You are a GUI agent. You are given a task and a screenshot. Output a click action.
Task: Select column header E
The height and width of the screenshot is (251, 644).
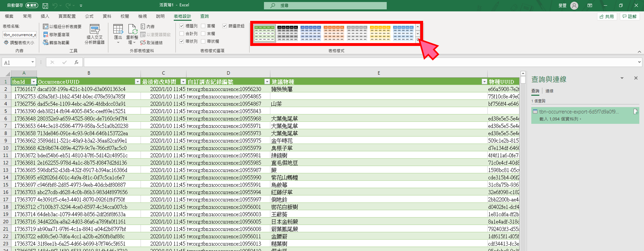click(379, 73)
